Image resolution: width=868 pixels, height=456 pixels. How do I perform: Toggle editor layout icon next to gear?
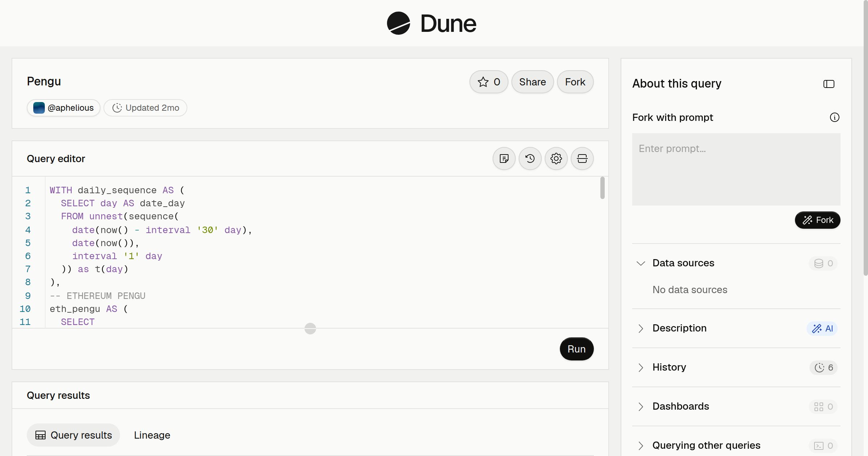[x=582, y=159]
